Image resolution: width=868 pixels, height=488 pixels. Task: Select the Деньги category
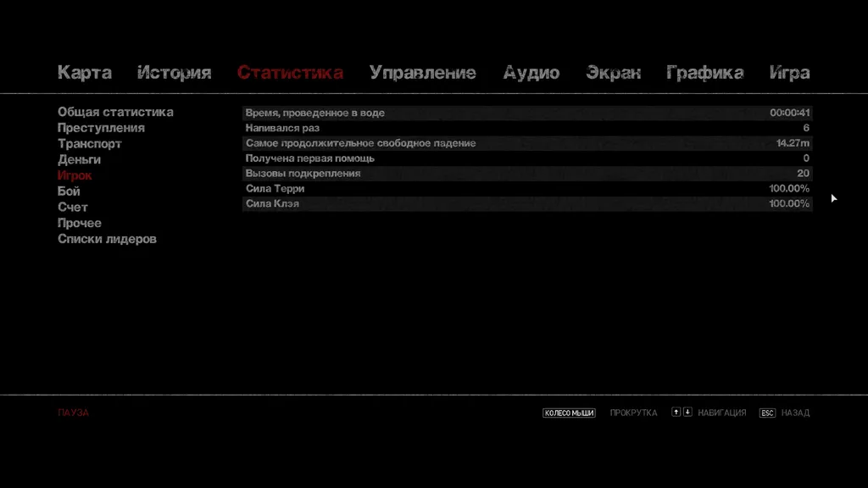pos(79,159)
